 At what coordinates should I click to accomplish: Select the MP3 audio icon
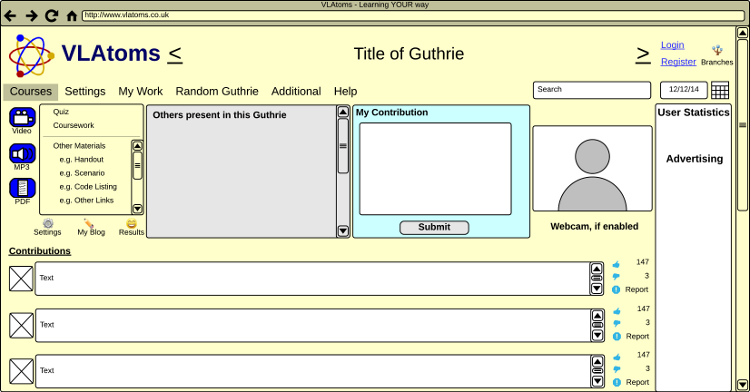(x=22, y=154)
